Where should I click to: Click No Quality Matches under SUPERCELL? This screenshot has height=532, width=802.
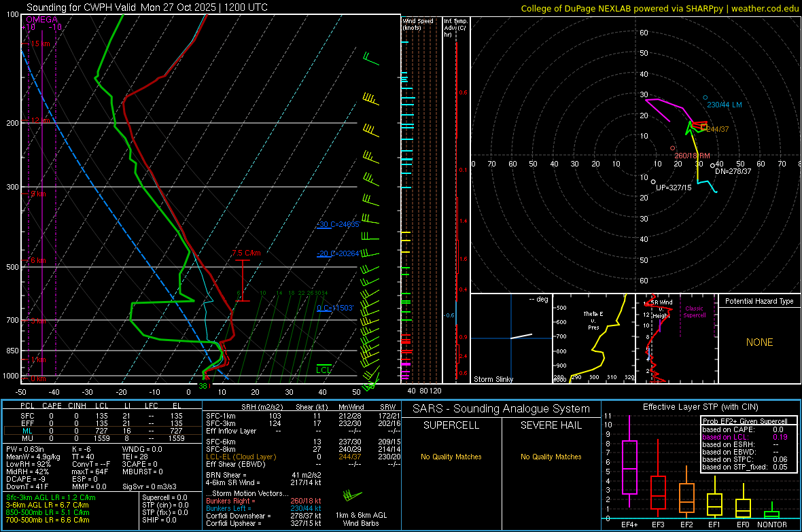[451, 457]
